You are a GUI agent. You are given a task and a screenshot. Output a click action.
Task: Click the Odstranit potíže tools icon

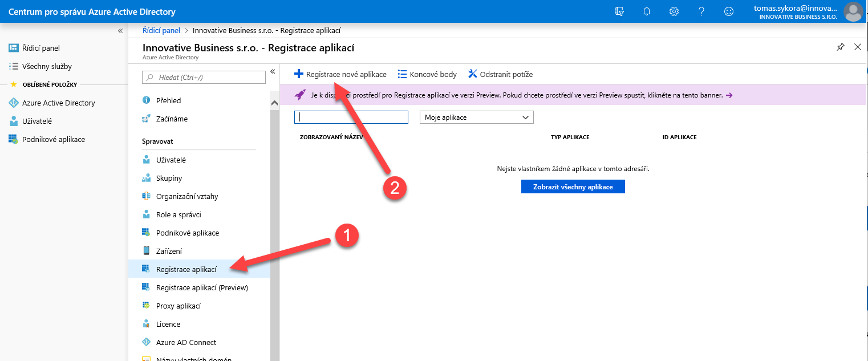(472, 74)
